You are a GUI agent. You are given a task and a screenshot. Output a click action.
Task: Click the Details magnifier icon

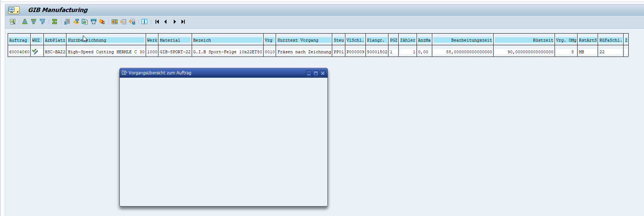click(12, 22)
